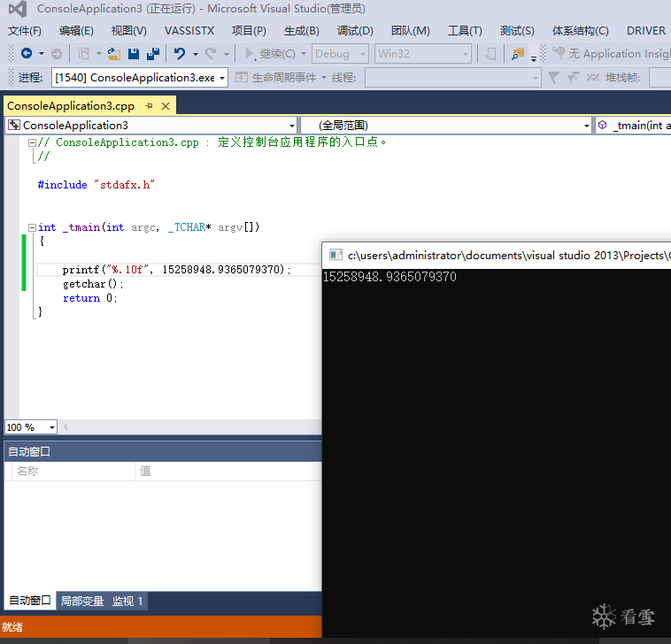Open the new project dropdown arrow
The height and width of the screenshot is (644, 671).
coord(99,54)
